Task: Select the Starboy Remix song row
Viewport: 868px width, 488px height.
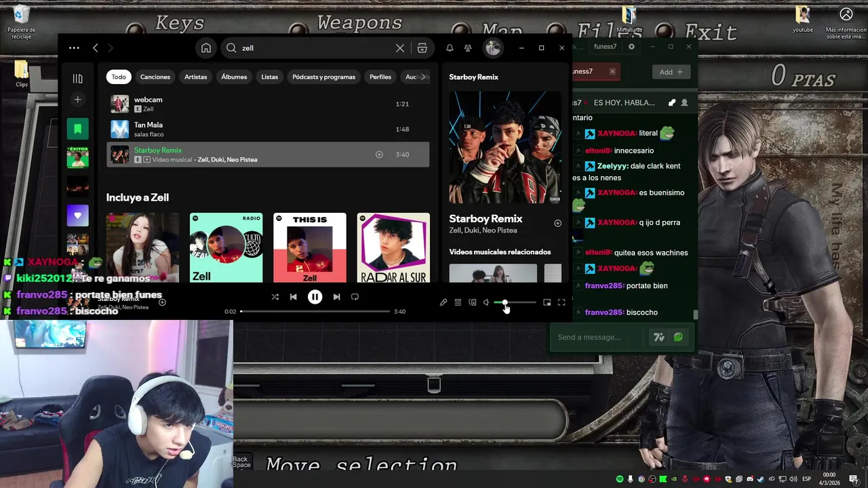Action: 268,155
